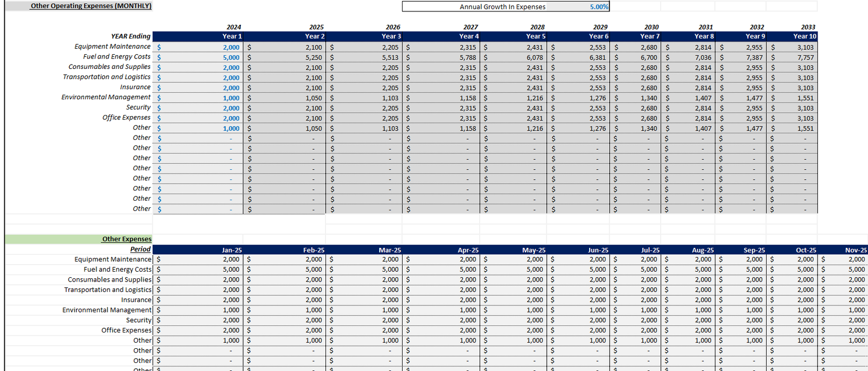This screenshot has height=371, width=868.
Task: Select the Period label in monthly table
Action: click(x=140, y=249)
